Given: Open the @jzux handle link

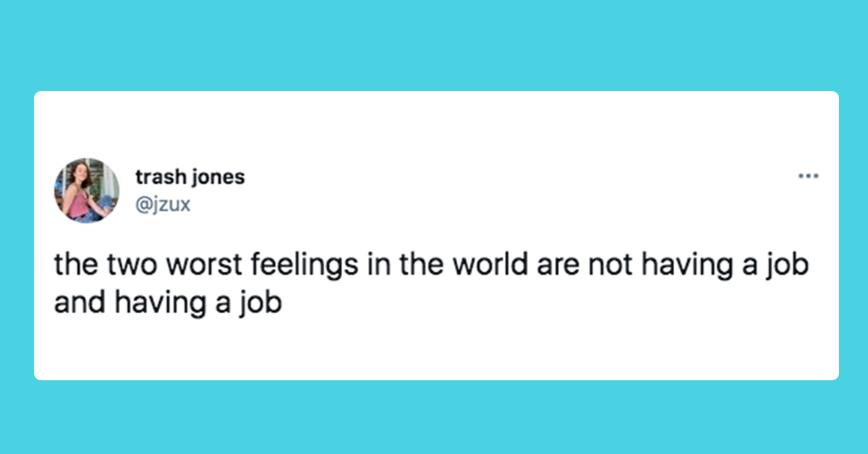Looking at the screenshot, I should point(163,205).
